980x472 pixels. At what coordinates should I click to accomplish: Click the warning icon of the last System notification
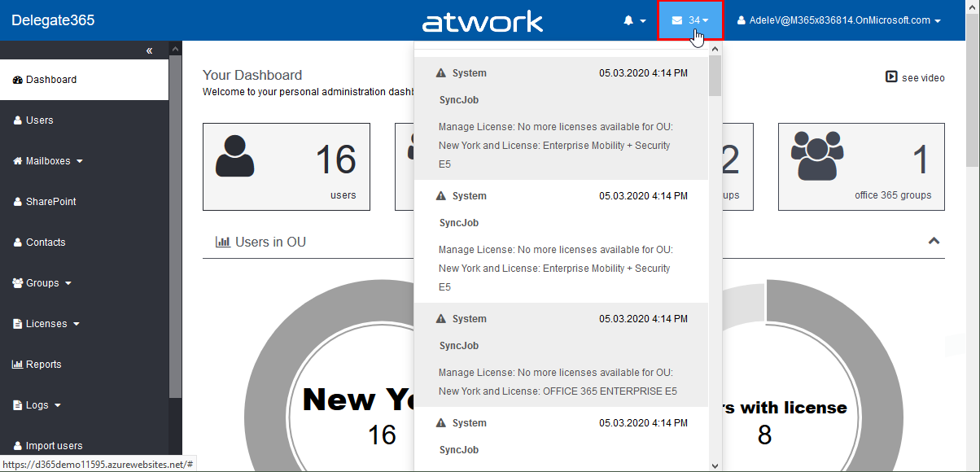(x=441, y=423)
